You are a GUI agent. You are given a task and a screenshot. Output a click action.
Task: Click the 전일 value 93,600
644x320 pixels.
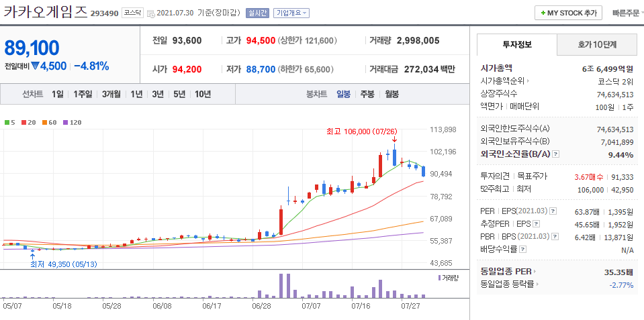coord(187,41)
